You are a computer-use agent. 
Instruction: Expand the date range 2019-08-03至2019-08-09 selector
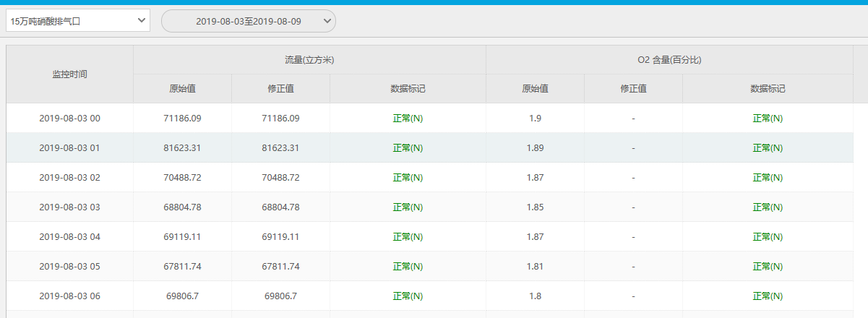click(248, 21)
